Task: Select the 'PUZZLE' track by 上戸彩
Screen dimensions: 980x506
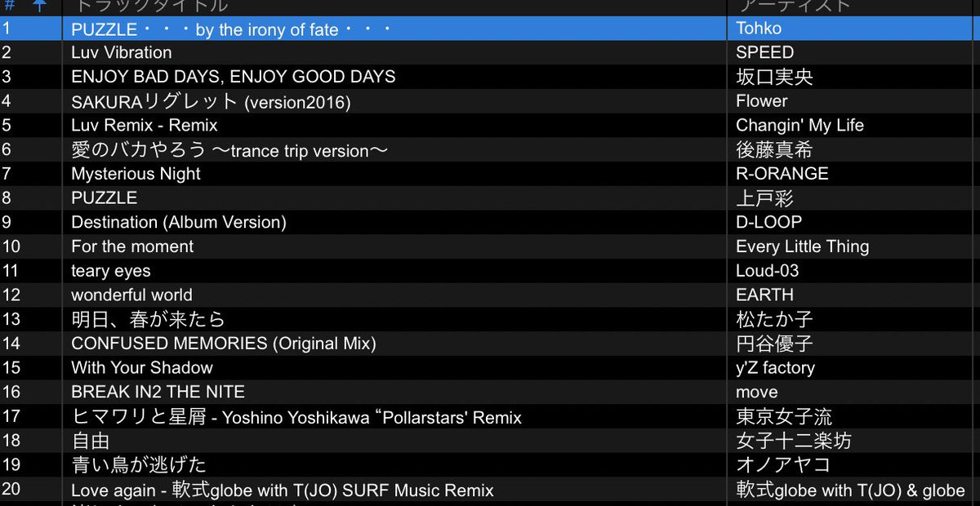Action: pos(104,198)
